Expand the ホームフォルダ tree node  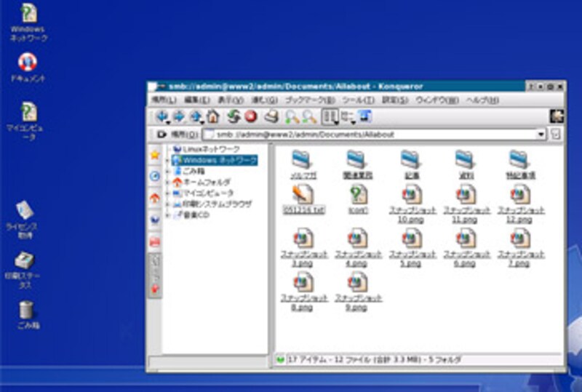point(167,183)
